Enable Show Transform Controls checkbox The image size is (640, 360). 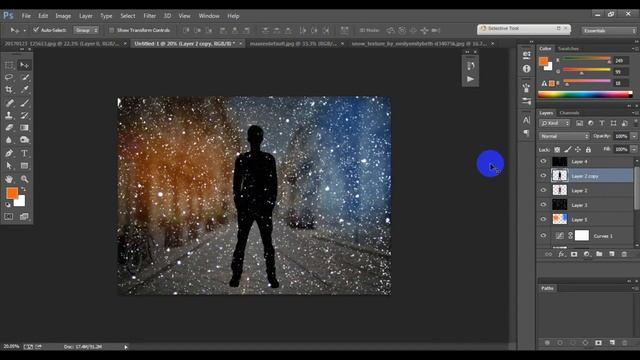(111, 30)
